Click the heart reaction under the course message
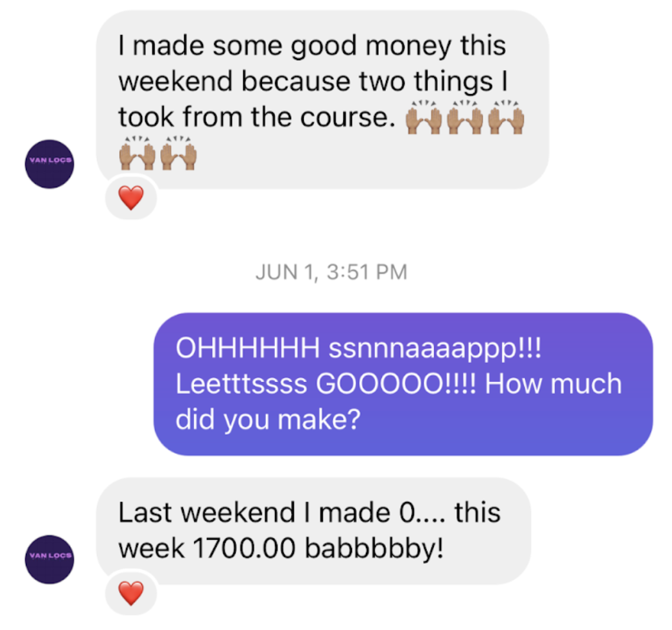This screenshot has height=630, width=672. point(131,198)
